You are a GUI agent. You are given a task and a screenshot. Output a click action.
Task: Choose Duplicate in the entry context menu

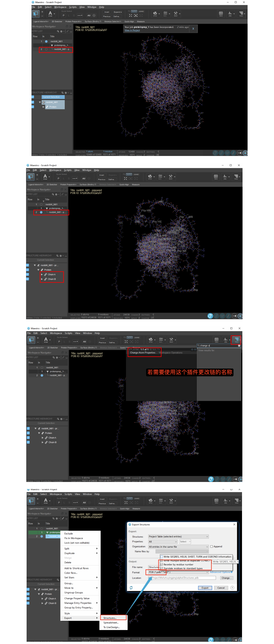[x=69, y=553]
